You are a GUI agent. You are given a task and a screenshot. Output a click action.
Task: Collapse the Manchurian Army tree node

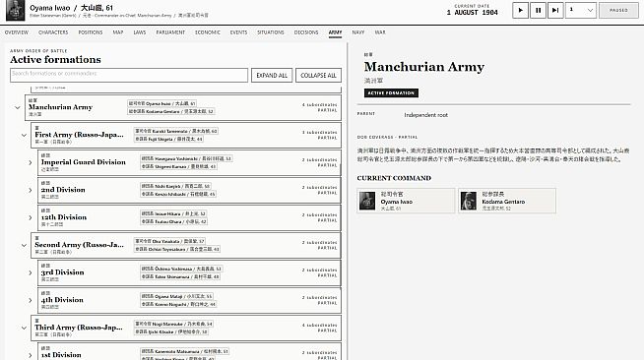point(18,108)
